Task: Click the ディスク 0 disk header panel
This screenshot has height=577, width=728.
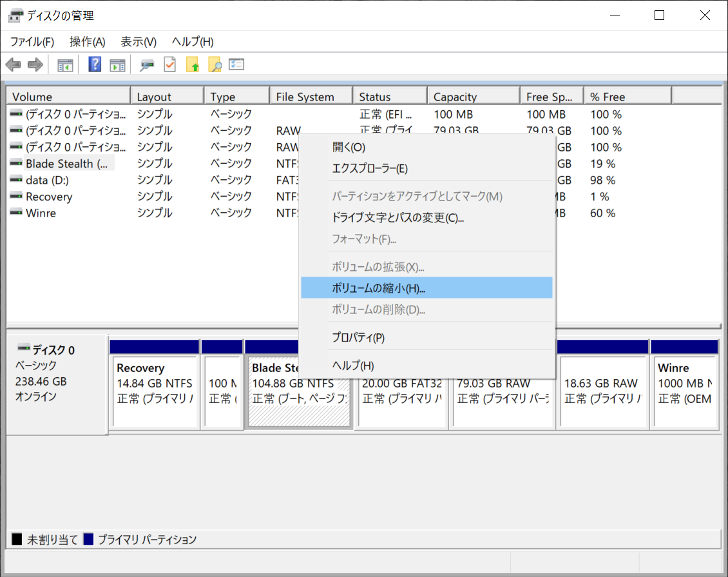Action: pyautogui.click(x=57, y=385)
